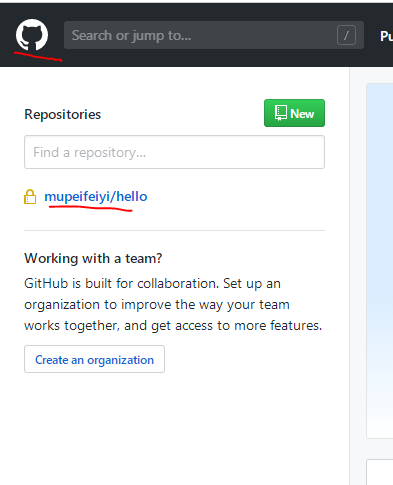The image size is (393, 485).
Task: Click the 'New' label text on green button
Action: pos(302,114)
